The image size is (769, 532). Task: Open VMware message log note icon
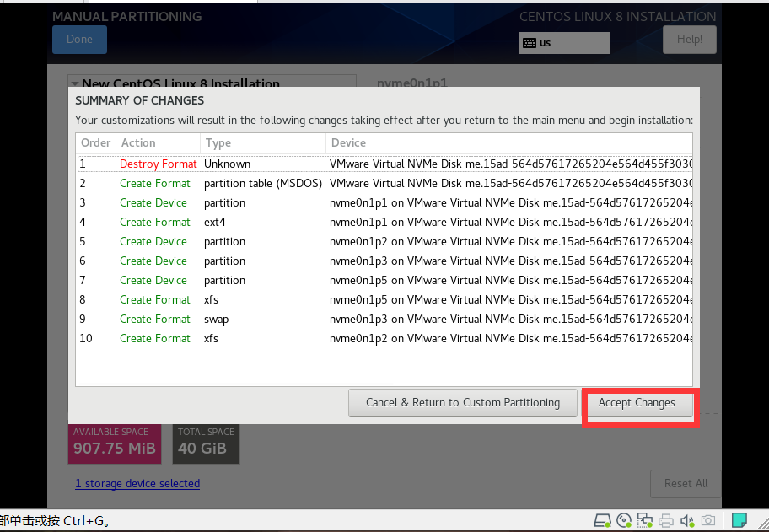(x=739, y=519)
